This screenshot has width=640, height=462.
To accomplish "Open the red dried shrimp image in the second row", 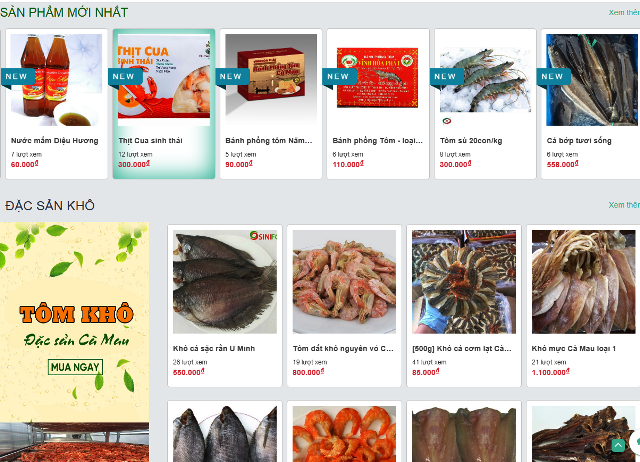I will pos(344,434).
